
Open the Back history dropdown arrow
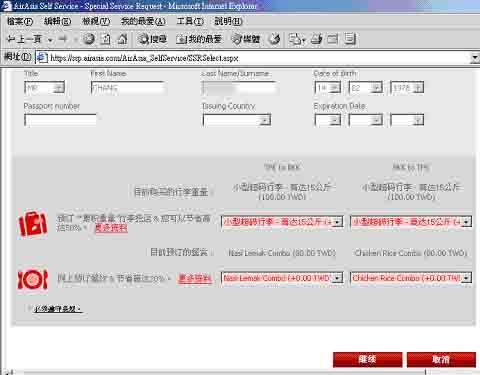point(50,40)
